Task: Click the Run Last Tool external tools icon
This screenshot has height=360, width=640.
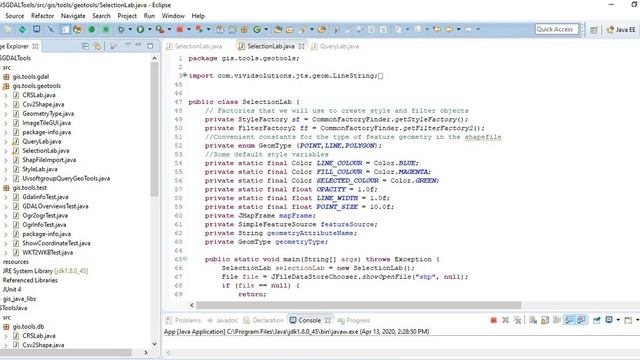Action: click(160, 29)
